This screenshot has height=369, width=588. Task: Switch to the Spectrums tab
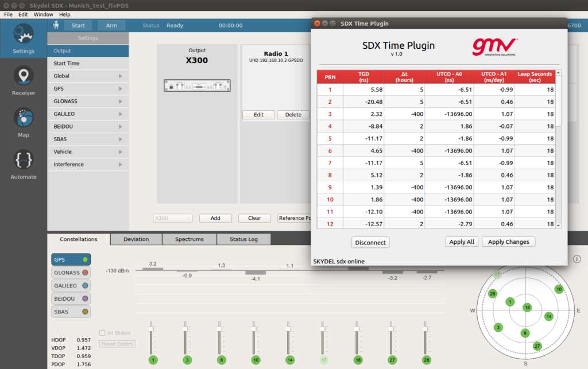[189, 239]
